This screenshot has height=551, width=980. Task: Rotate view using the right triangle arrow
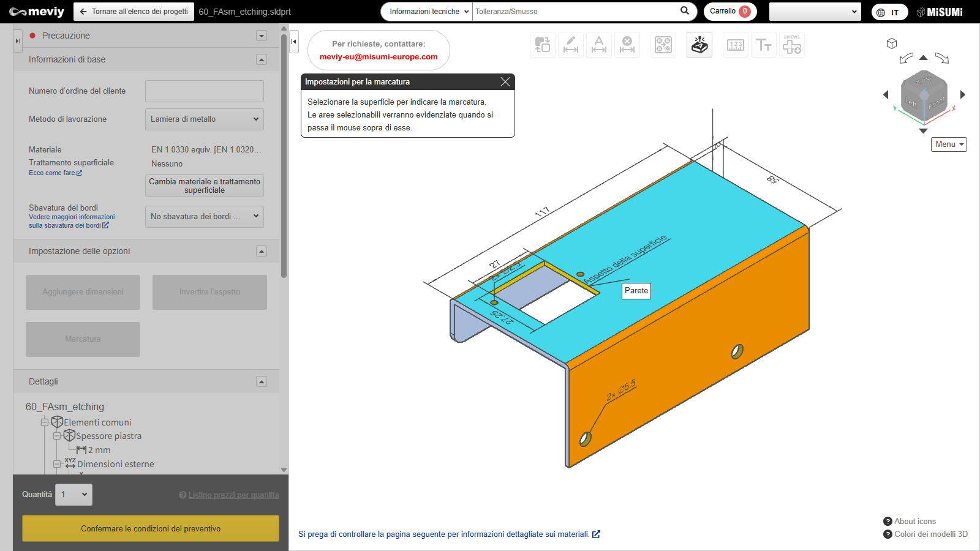963,94
